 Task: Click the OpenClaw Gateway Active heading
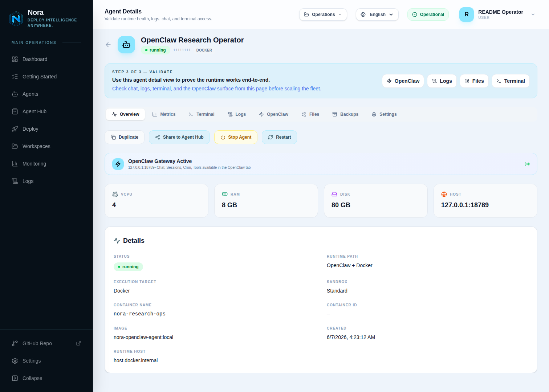click(160, 161)
